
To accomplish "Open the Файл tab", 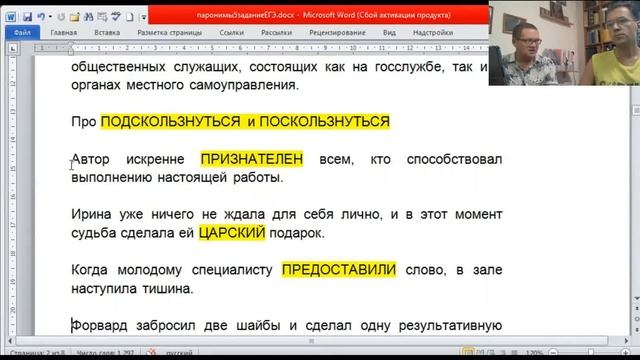I will [22, 33].
